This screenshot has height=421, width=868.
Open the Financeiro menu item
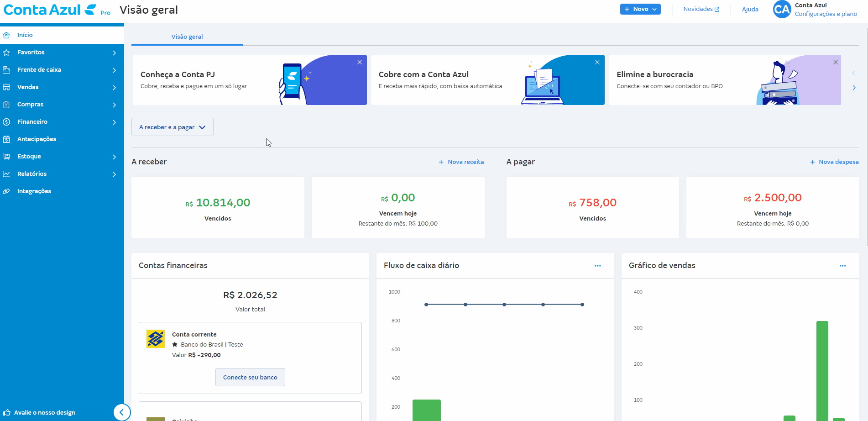pyautogui.click(x=62, y=122)
